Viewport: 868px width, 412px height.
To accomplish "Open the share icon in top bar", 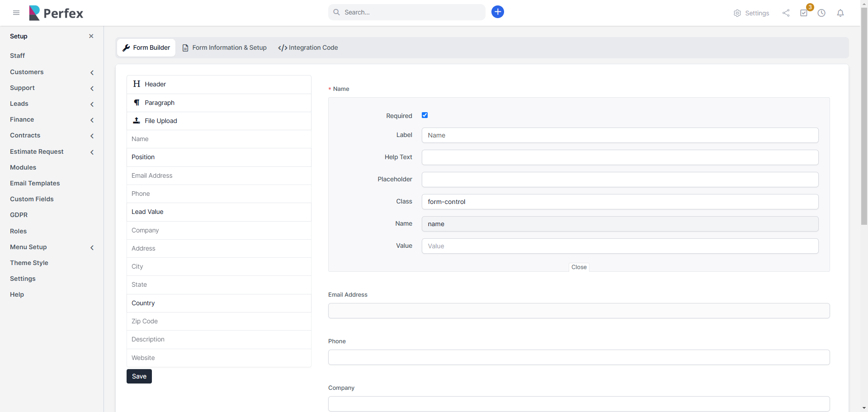I will tap(786, 13).
